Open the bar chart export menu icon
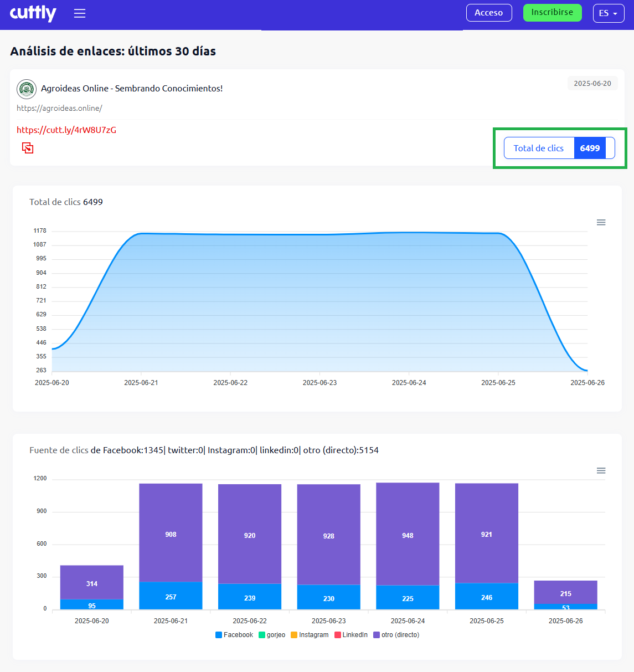Viewport: 634px width, 672px height. (601, 471)
